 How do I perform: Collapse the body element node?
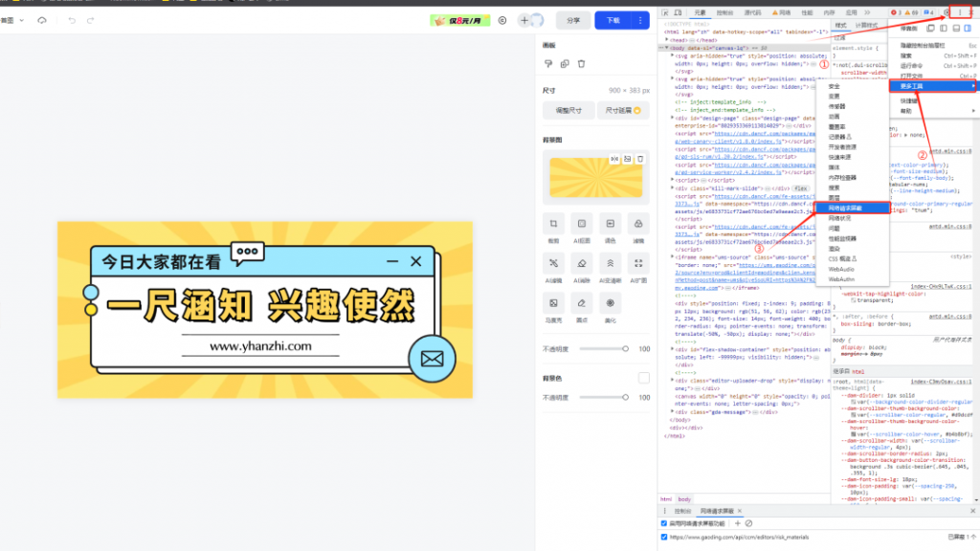[x=667, y=48]
